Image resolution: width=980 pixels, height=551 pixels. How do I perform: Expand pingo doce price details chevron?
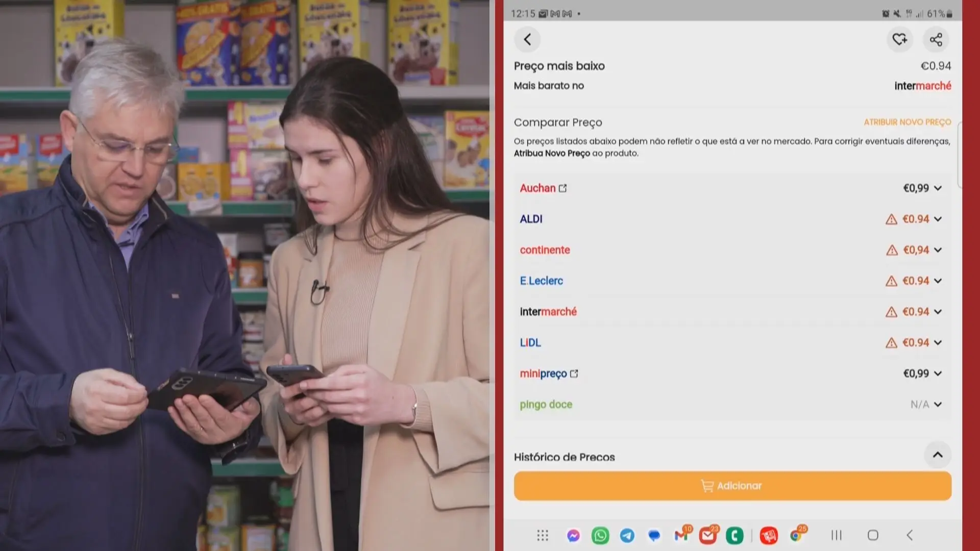click(938, 405)
